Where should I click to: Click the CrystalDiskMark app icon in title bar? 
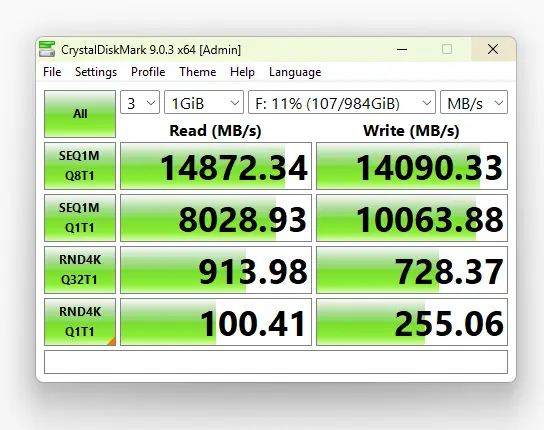pos(47,49)
